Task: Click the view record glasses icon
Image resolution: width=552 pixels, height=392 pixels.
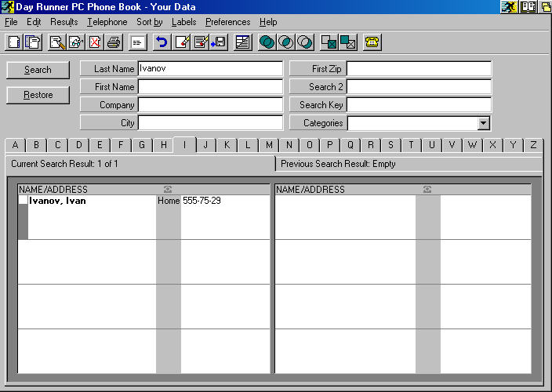Action: pos(76,42)
